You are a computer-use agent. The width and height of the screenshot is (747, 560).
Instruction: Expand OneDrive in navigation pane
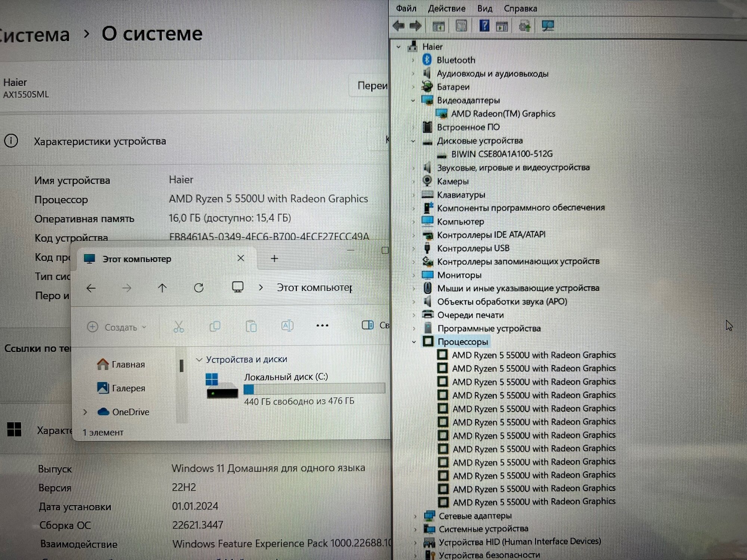click(x=85, y=412)
